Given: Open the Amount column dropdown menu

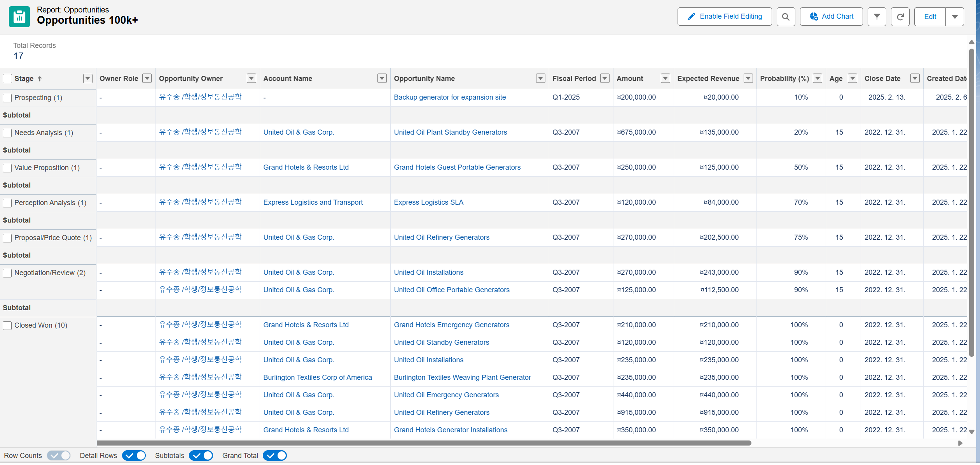Looking at the screenshot, I should (x=665, y=79).
